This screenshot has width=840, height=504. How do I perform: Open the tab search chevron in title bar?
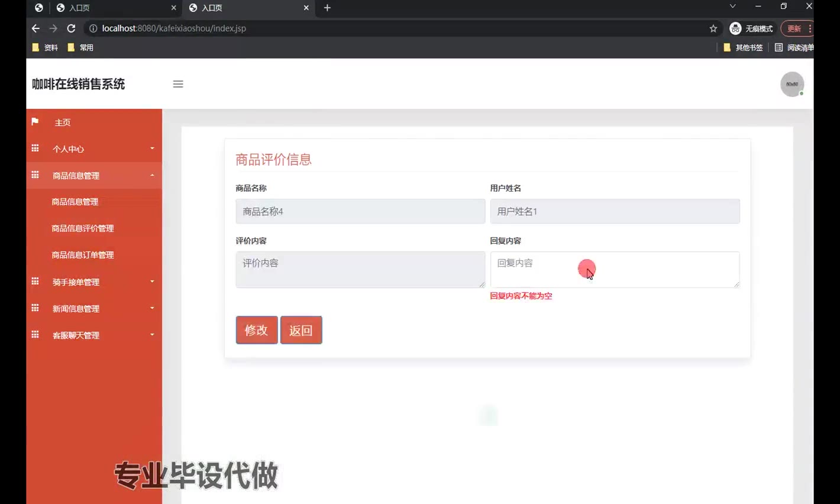coord(732,6)
